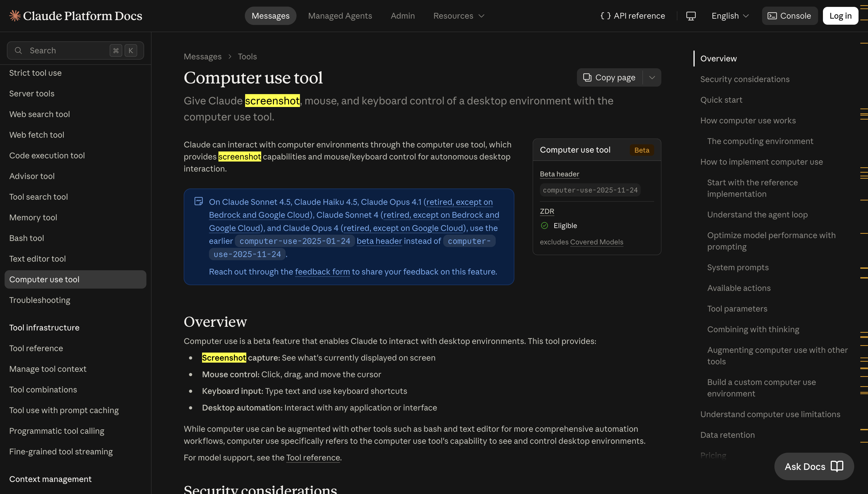Click the Tools breadcrumb

247,57
